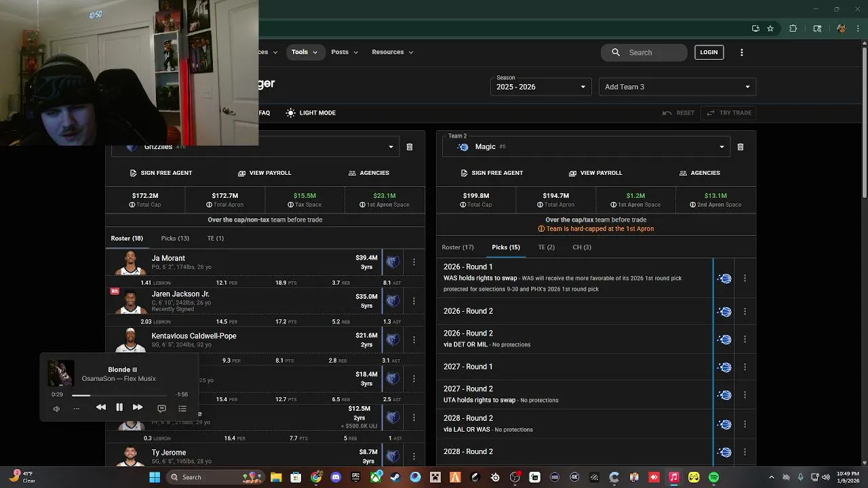The image size is (868, 488).
Task: Delete the Magic team with trash icon
Action: pos(741,147)
